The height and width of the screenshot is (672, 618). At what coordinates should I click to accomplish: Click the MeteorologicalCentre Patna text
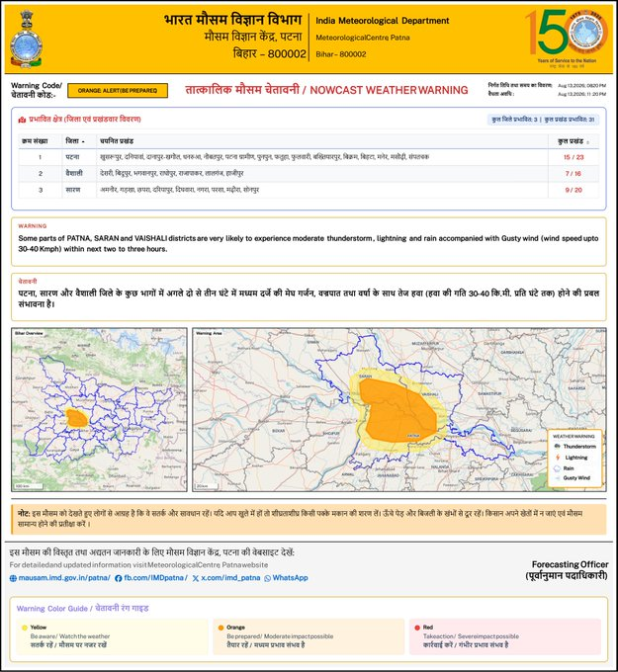point(362,38)
